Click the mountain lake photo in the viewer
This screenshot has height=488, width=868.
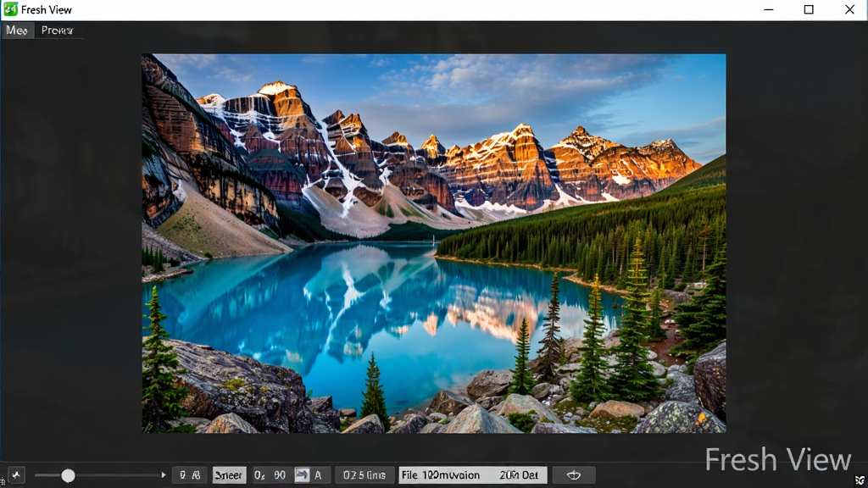coord(434,243)
